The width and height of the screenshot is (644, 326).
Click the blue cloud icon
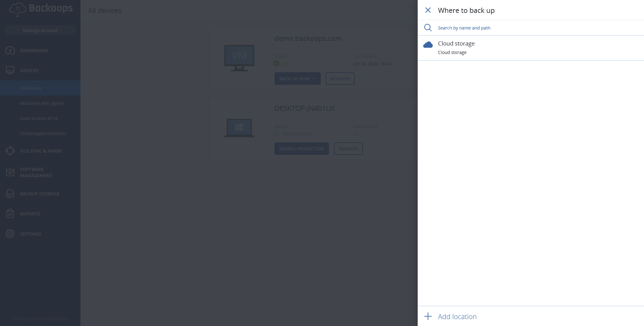point(428,45)
